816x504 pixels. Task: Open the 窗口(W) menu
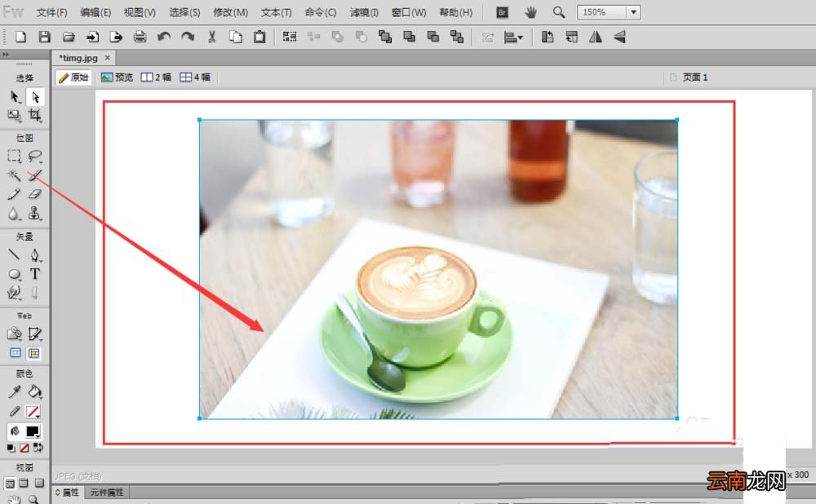click(409, 12)
